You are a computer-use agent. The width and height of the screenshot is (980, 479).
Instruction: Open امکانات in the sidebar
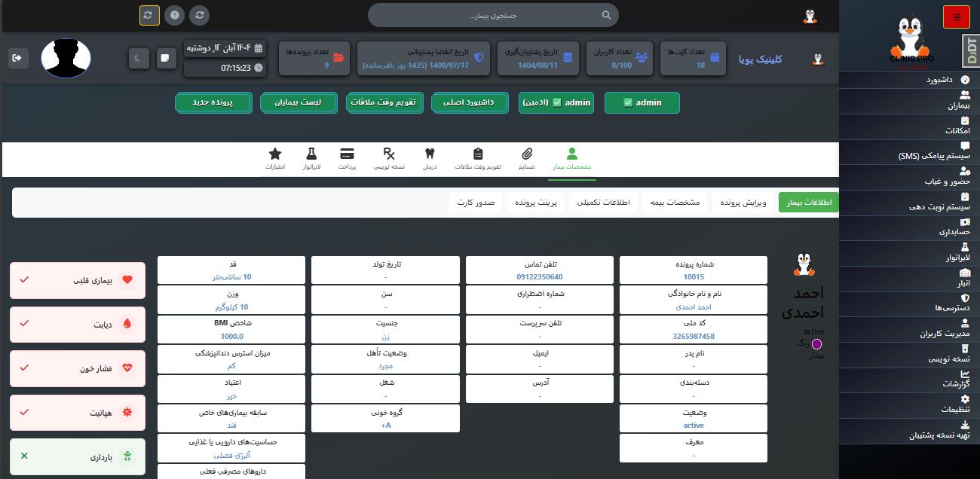pos(909,126)
